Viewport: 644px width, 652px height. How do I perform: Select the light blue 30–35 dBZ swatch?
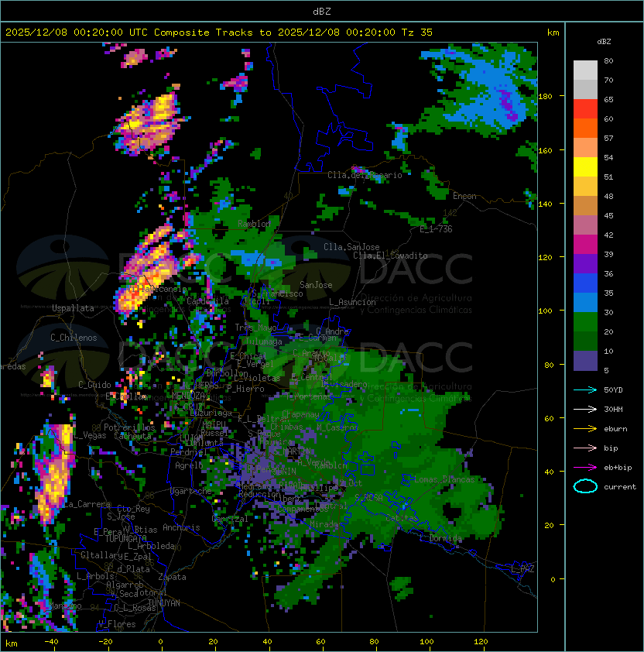(x=585, y=302)
